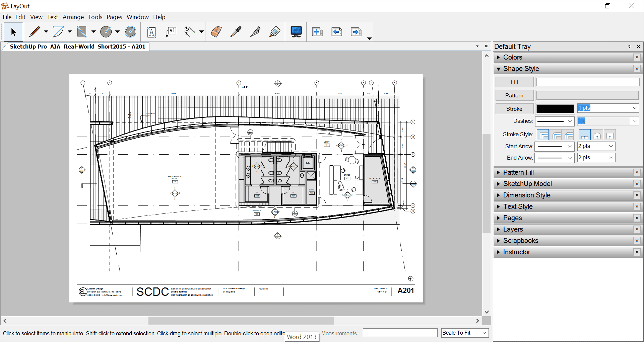Viewport: 644px width, 342px height.
Task: Toggle the round cap stroke end style
Action: point(597,135)
